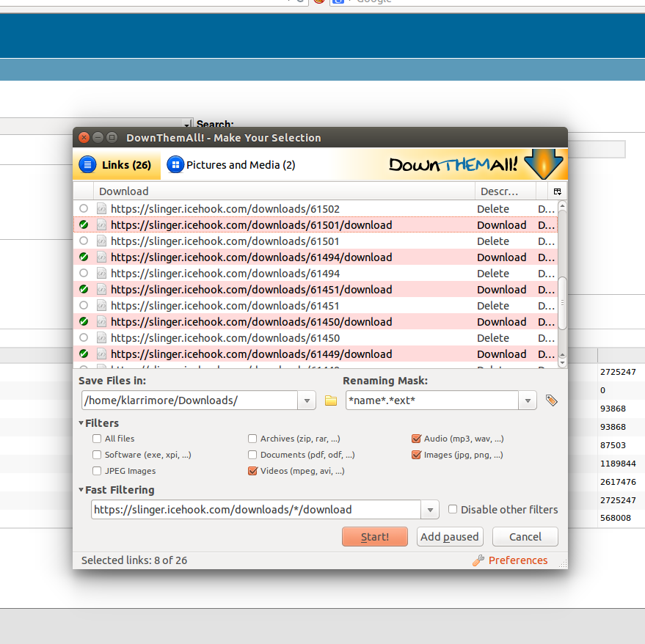Open renaming mask tags icon
645x644 pixels.
(x=551, y=400)
